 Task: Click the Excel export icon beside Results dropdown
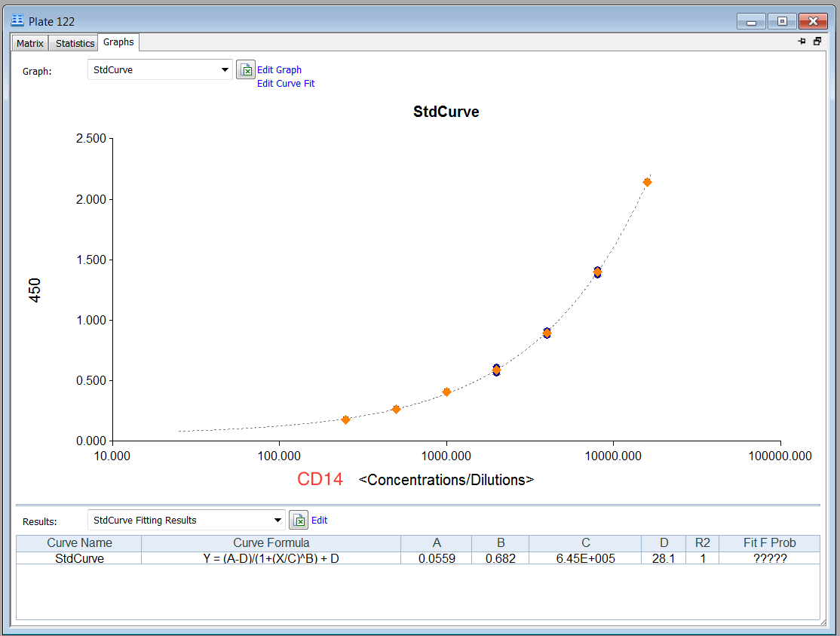[299, 520]
